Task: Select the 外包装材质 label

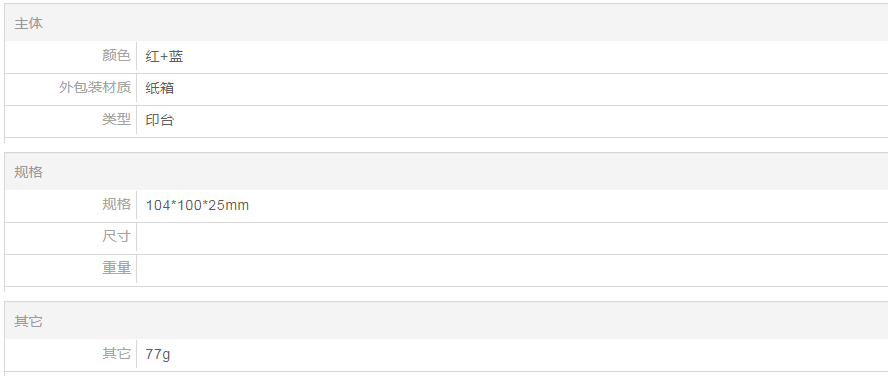Action: click(95, 88)
